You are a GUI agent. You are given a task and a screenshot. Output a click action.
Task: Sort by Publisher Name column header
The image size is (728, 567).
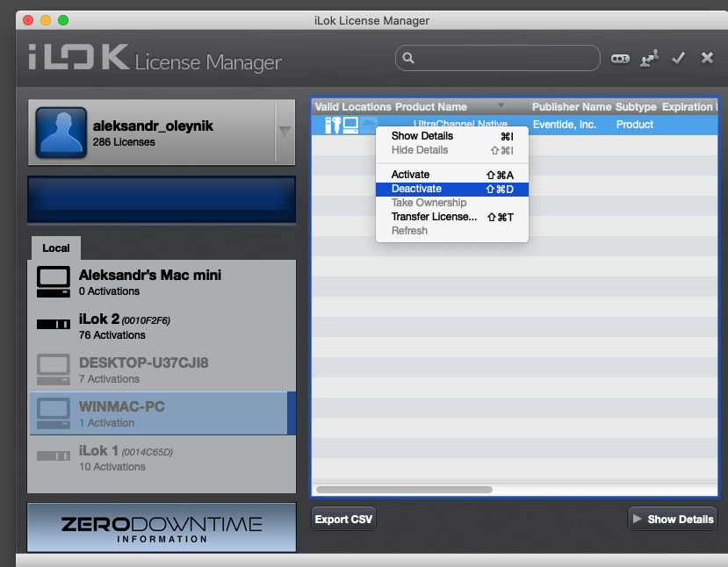click(x=572, y=107)
